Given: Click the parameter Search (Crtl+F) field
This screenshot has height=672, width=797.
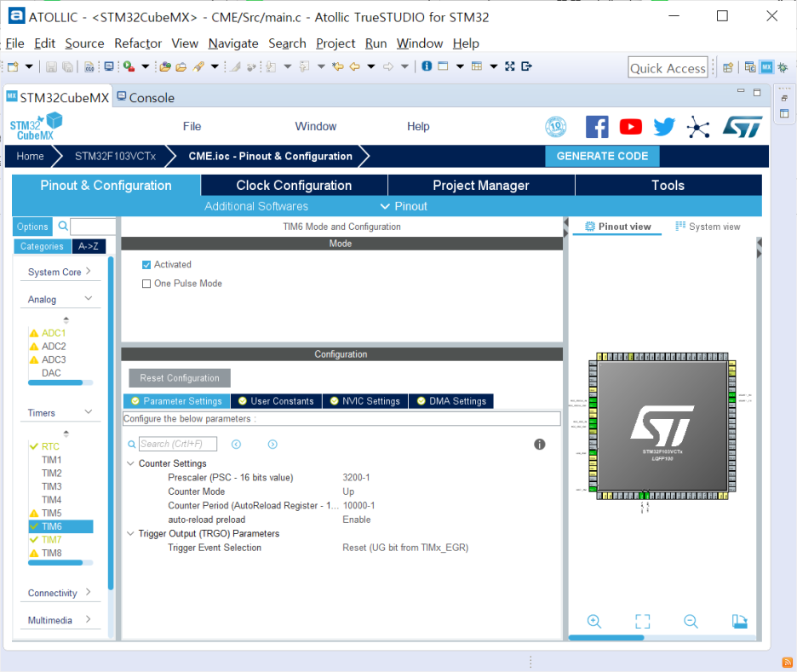Looking at the screenshot, I should [x=178, y=444].
